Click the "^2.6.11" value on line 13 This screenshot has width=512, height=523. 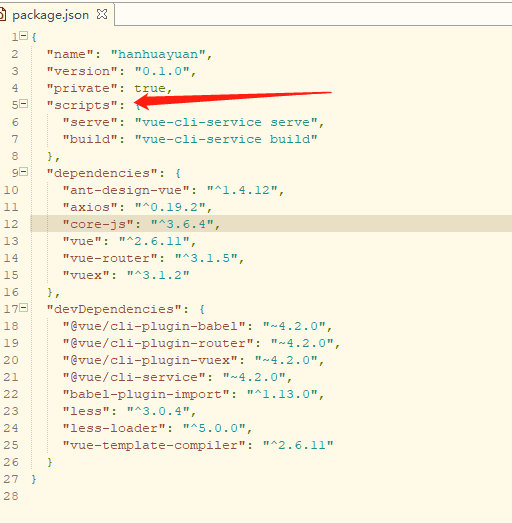pos(154,241)
